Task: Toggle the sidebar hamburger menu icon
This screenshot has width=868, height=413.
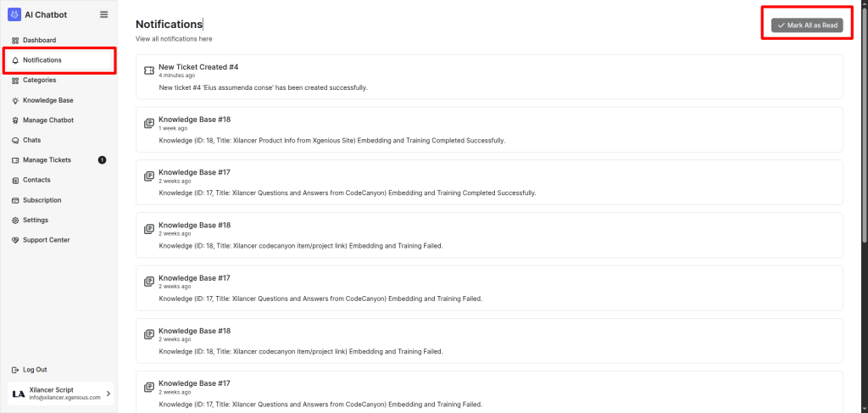Action: (103, 14)
